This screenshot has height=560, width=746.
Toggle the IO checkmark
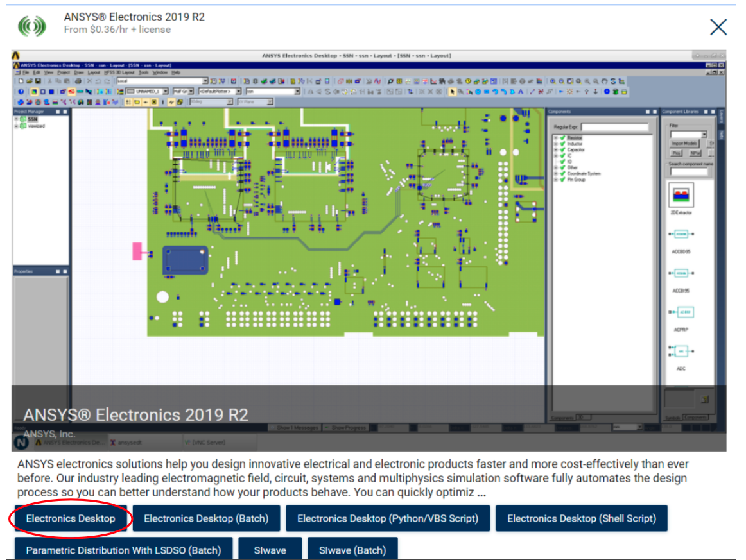click(562, 162)
